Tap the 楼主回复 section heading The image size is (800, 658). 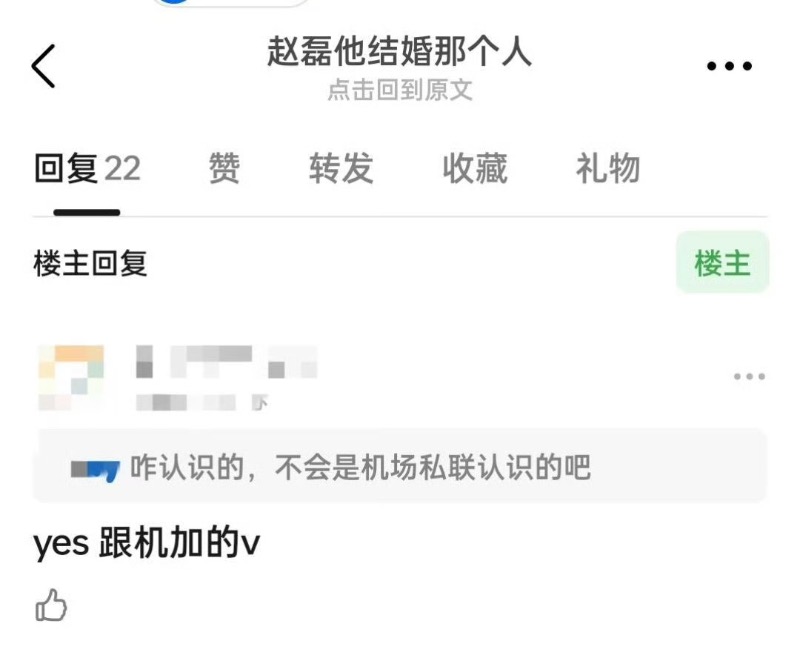90,263
